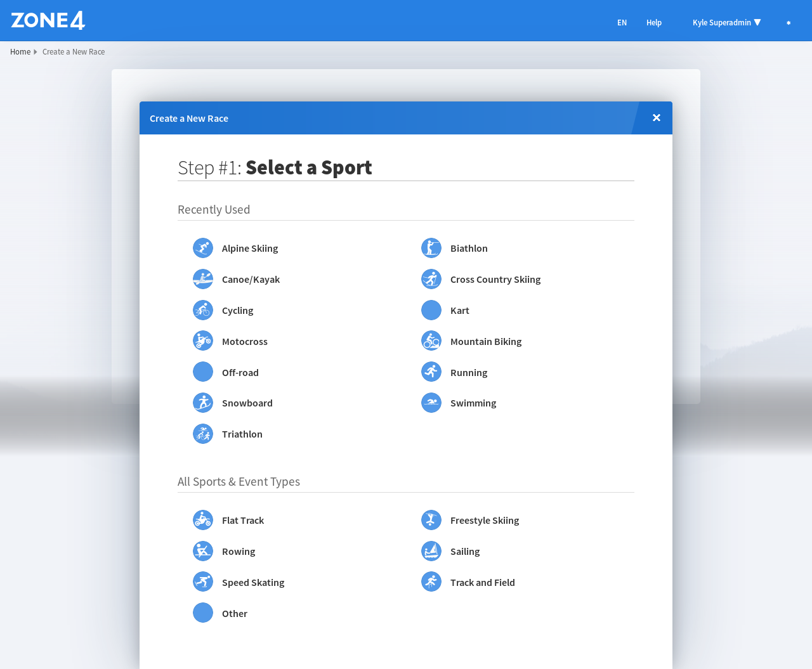Open the Help menu item
Viewport: 812px width, 669px height.
pos(653,22)
